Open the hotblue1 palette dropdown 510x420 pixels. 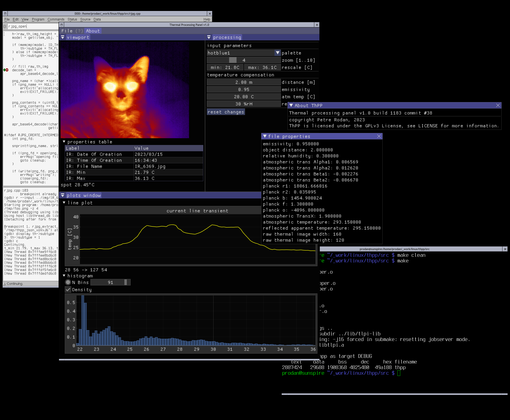click(277, 53)
